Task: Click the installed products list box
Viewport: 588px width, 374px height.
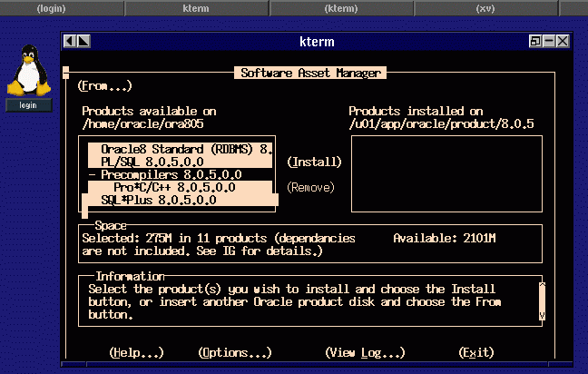Action: point(446,174)
